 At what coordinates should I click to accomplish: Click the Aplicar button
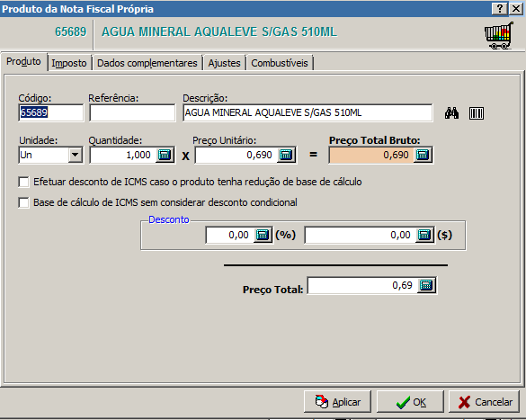tap(337, 401)
